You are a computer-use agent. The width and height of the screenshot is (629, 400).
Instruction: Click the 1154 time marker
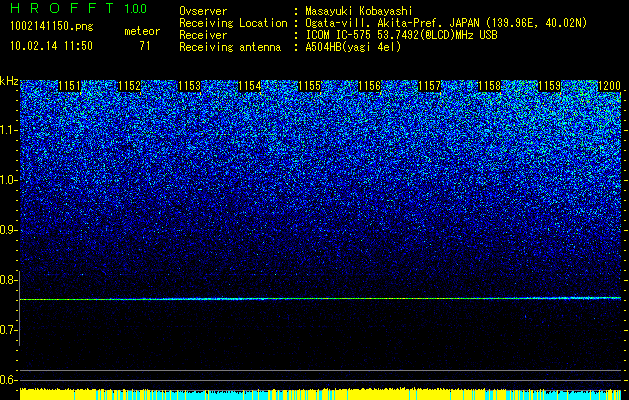(x=250, y=86)
